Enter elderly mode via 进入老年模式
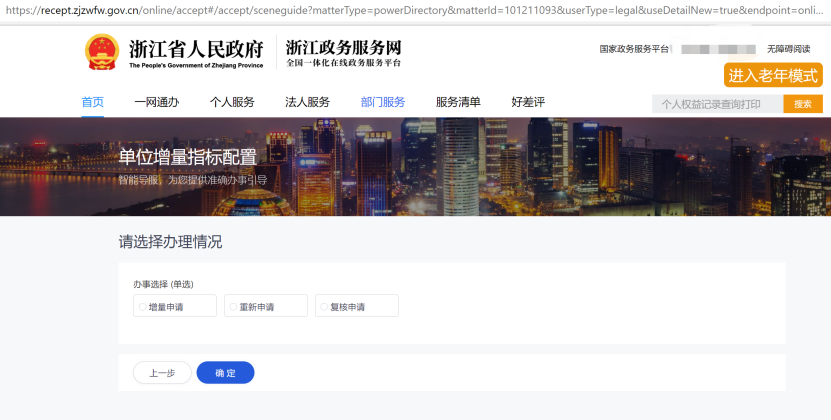Image resolution: width=831 pixels, height=420 pixels. click(x=773, y=75)
